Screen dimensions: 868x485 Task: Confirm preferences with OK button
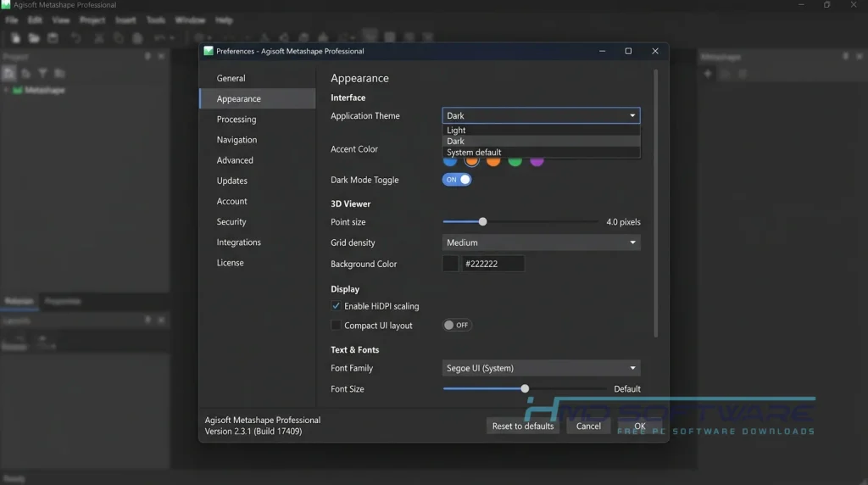(x=639, y=426)
